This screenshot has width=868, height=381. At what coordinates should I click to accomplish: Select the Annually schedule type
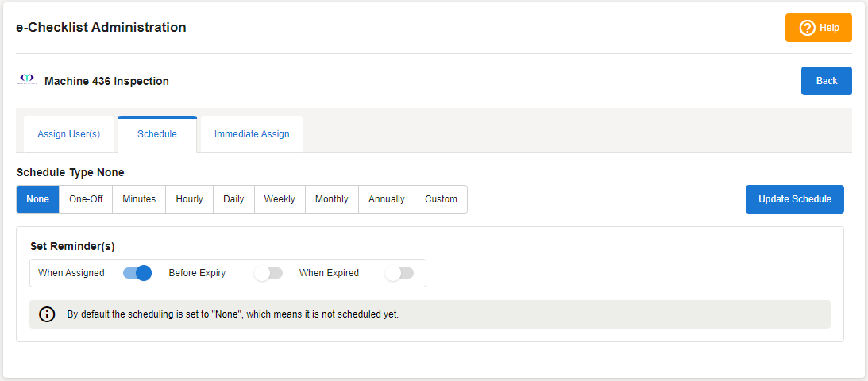pyautogui.click(x=387, y=199)
